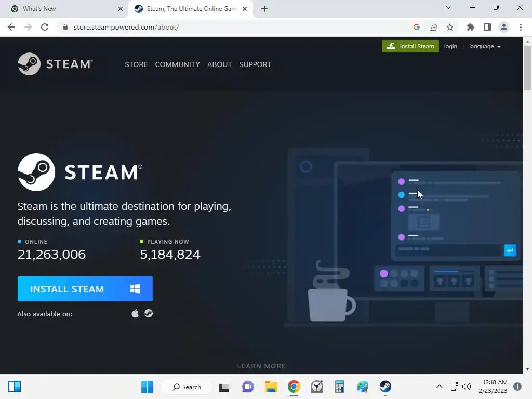Reload the current page
532x399 pixels.
(x=45, y=27)
